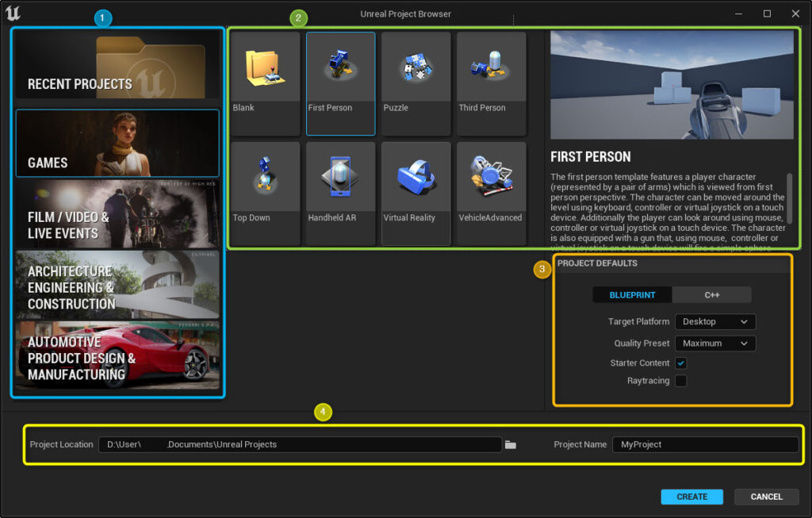This screenshot has width=812, height=518.
Task: Close the Unreal Project Browser window
Action: point(795,13)
